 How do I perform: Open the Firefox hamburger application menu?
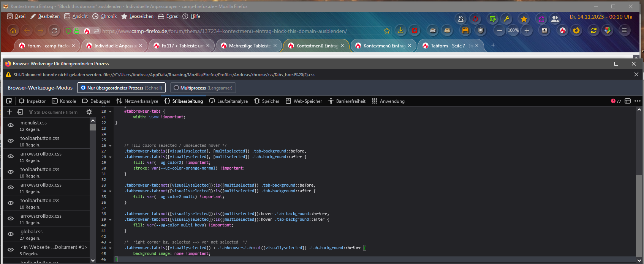(x=624, y=30)
